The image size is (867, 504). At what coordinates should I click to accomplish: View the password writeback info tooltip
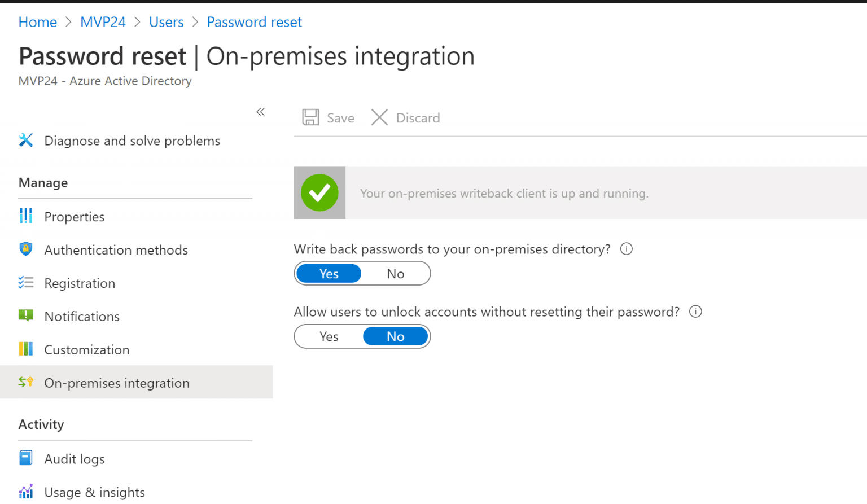pos(626,249)
